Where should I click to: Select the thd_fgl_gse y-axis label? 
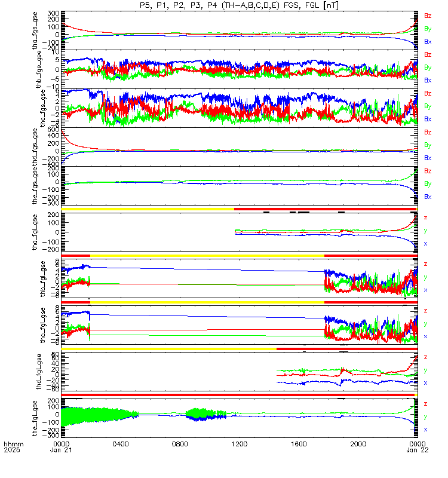click(x=39, y=372)
